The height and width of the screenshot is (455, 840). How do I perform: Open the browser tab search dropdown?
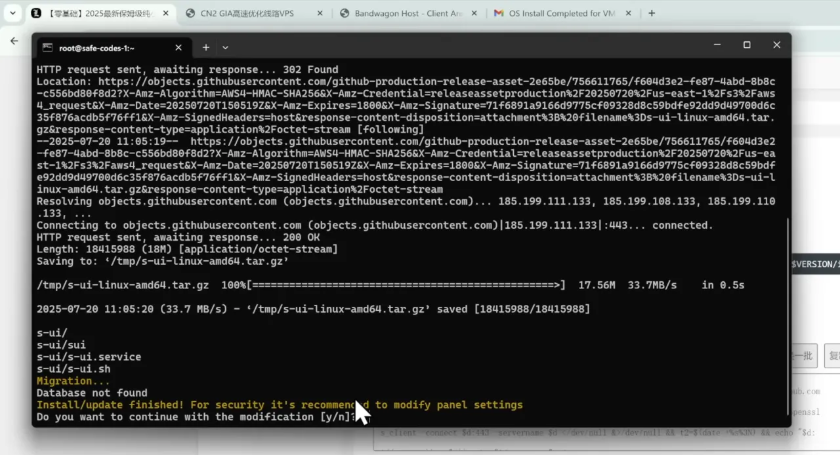tap(12, 13)
